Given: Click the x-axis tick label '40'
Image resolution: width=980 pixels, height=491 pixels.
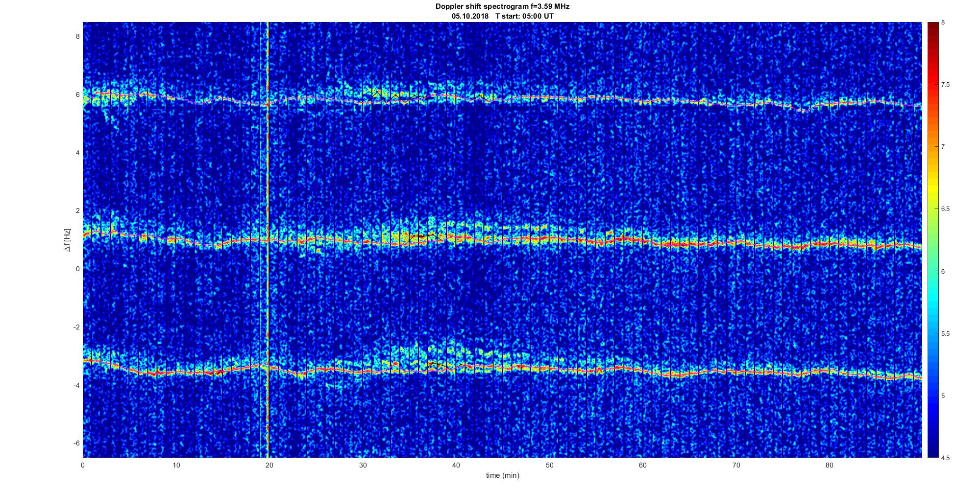Looking at the screenshot, I should (x=456, y=465).
